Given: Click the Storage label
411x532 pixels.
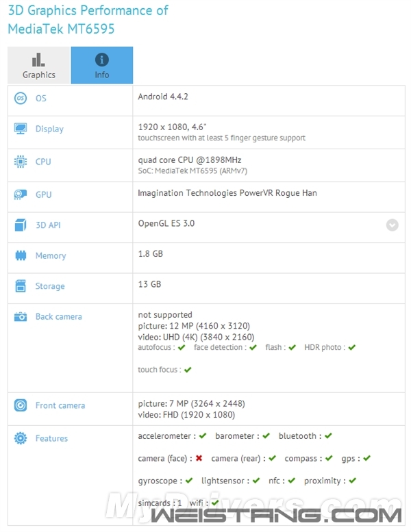Looking at the screenshot, I should tap(50, 286).
